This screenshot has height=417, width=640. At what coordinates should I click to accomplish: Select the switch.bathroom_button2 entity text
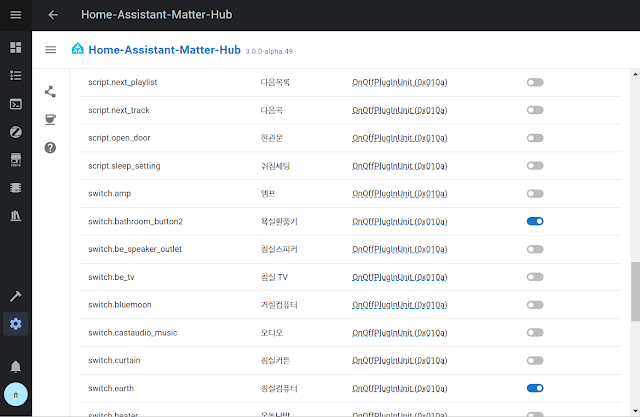136,222
